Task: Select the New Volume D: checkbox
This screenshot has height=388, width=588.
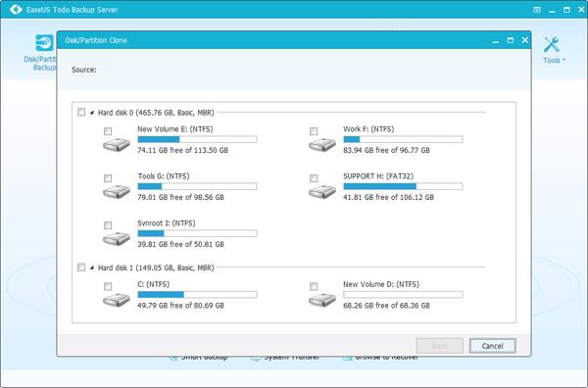Action: pos(314,286)
